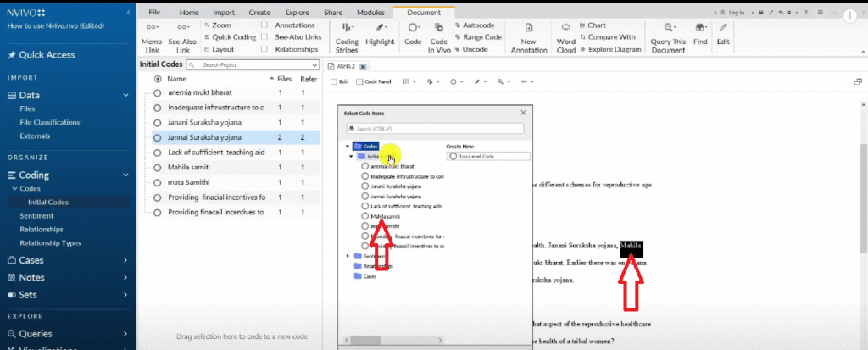
Task: Click the add circle icon beside Name header
Action: 159,79
